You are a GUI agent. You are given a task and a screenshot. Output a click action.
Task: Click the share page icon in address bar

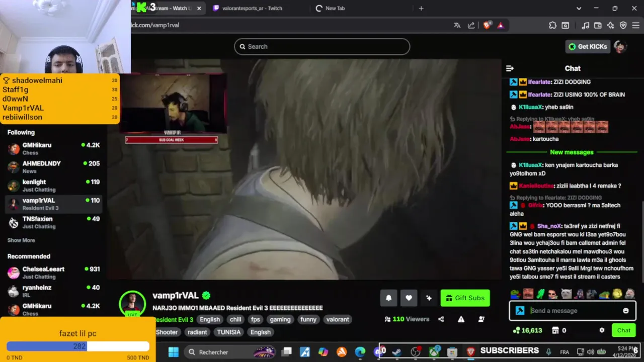pos(471,25)
